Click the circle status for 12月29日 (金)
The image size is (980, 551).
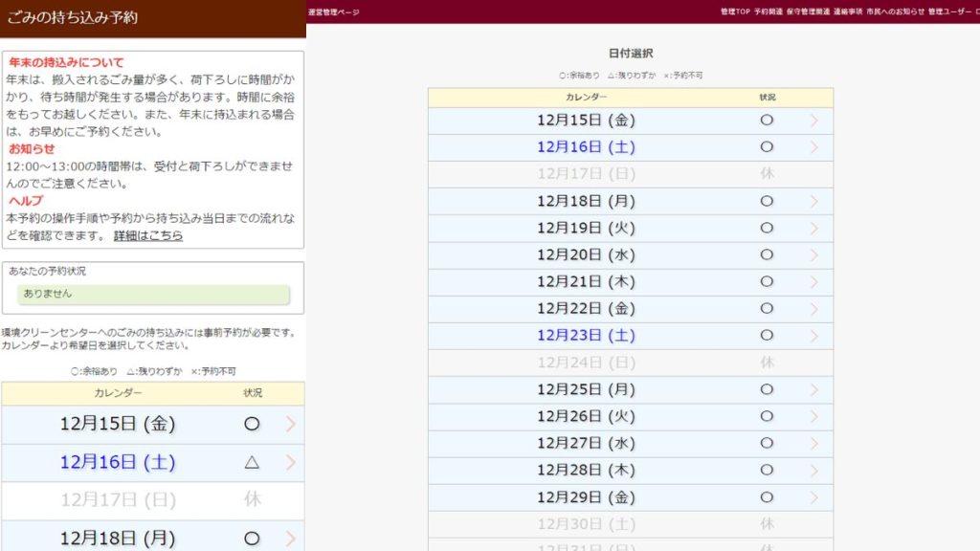pos(767,497)
